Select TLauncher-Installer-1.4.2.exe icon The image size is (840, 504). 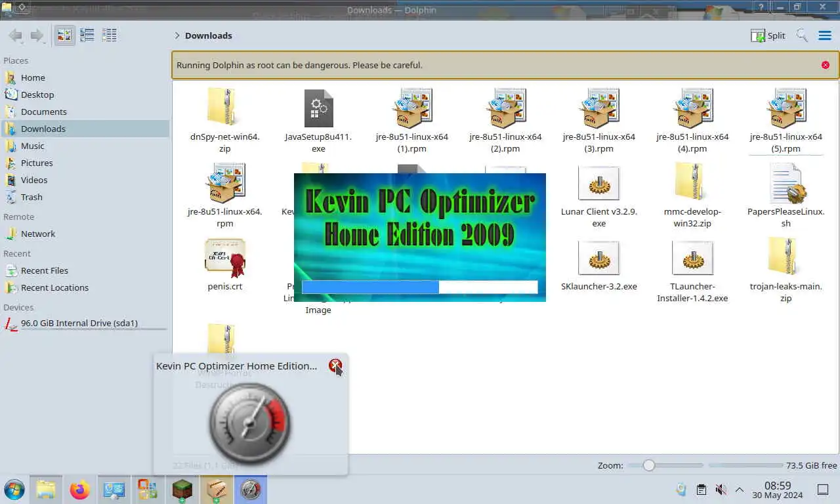(692, 258)
